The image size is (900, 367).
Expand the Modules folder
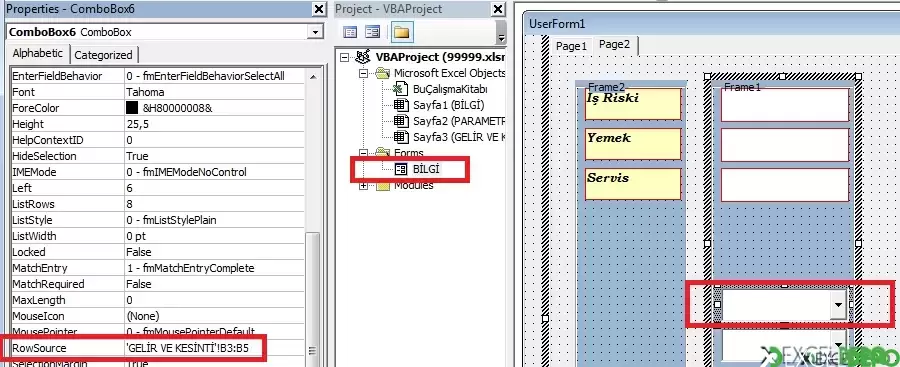coord(363,186)
